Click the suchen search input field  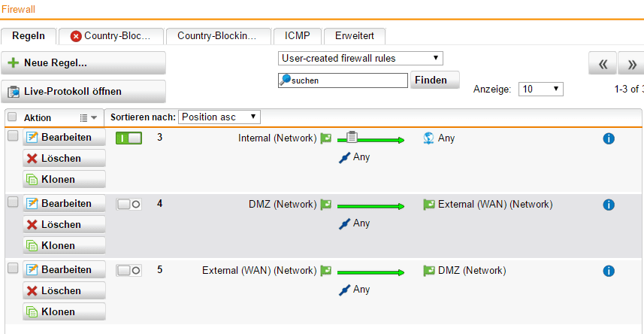pos(348,80)
